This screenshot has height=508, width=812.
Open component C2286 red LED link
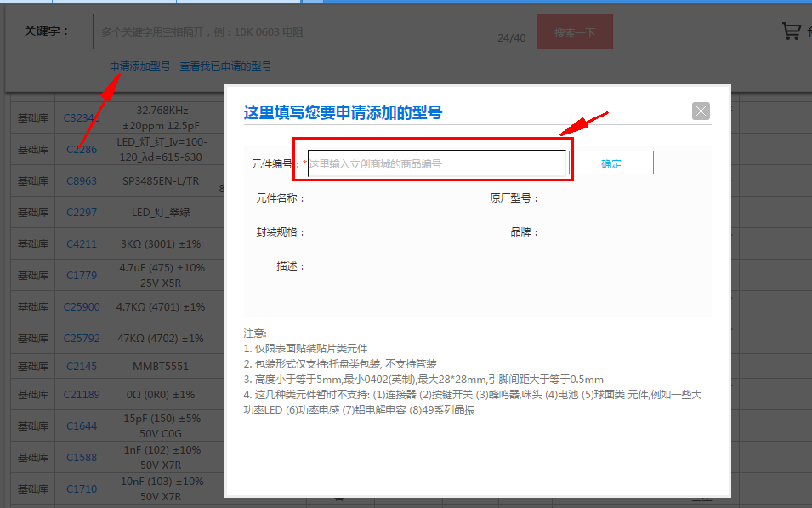click(x=82, y=149)
